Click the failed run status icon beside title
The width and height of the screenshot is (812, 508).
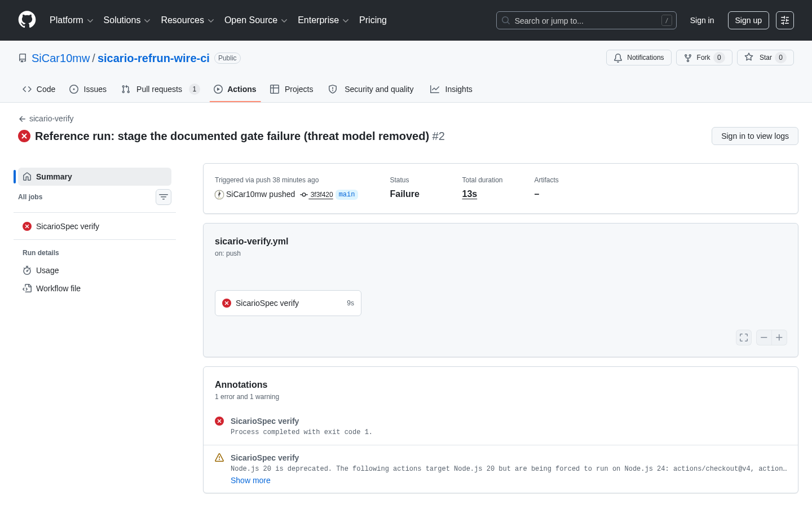pyautogui.click(x=24, y=136)
